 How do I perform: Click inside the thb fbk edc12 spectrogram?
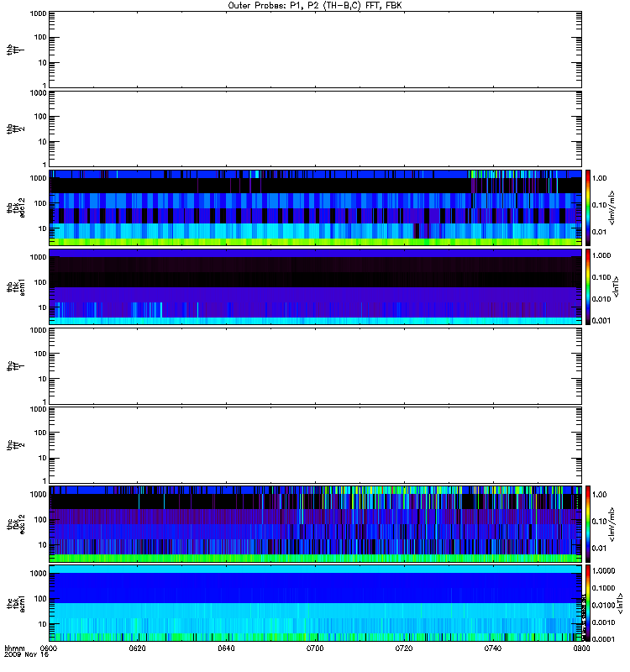tap(315, 207)
